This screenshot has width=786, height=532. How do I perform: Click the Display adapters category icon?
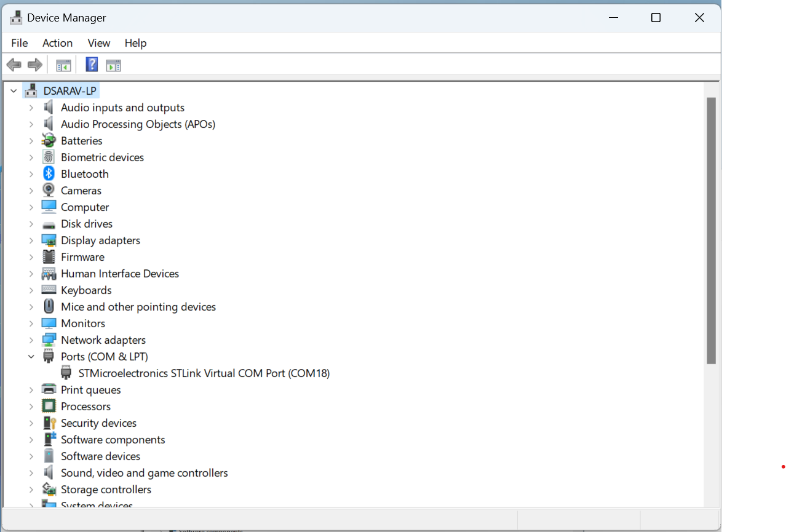click(49, 240)
